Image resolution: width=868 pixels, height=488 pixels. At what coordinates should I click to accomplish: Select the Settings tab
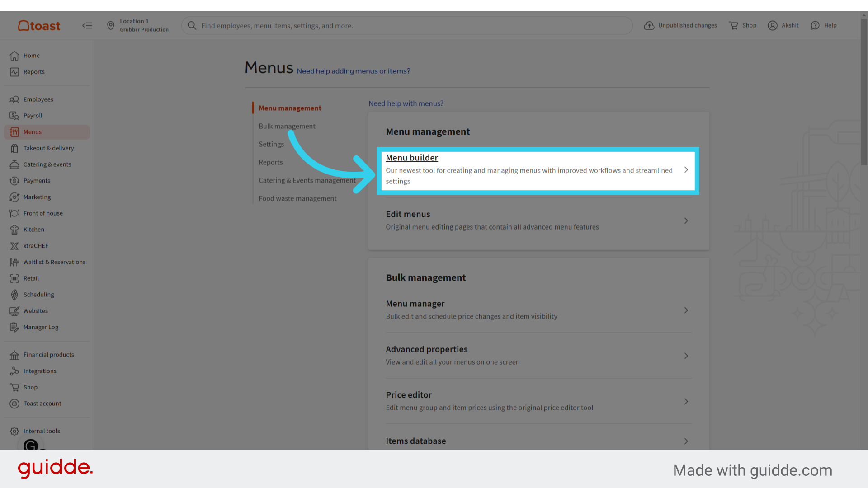coord(271,144)
